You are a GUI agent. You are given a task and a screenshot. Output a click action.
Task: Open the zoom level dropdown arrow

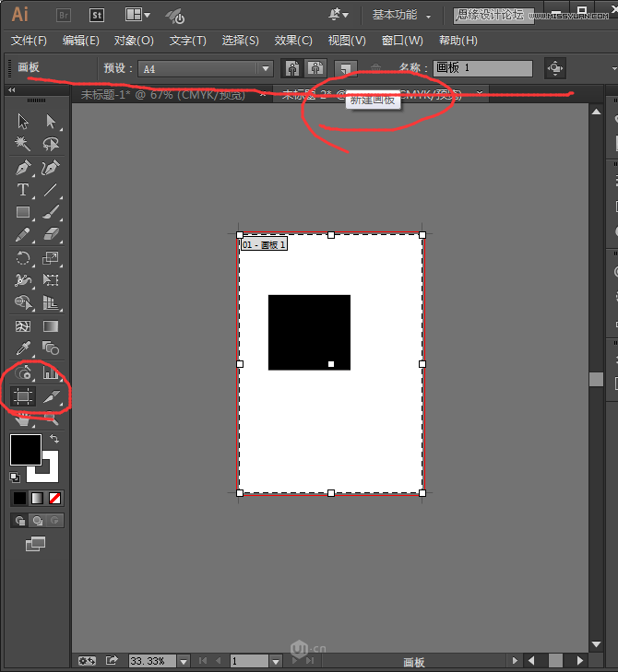[184, 661]
